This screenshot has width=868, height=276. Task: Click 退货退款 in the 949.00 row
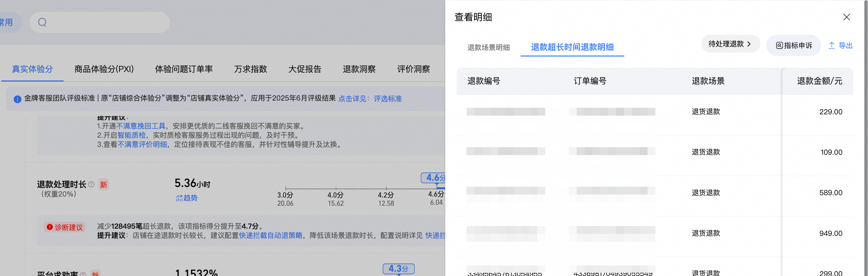point(706,233)
